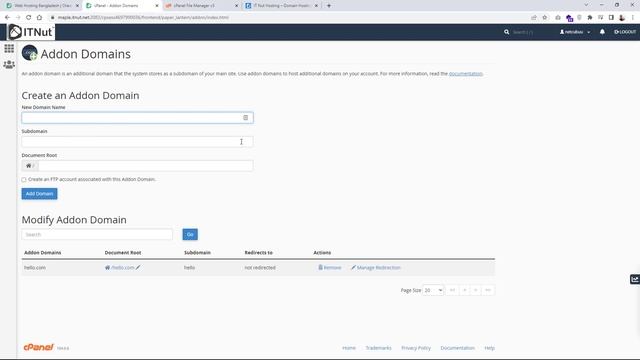Open the footer Documentation link

458,348
